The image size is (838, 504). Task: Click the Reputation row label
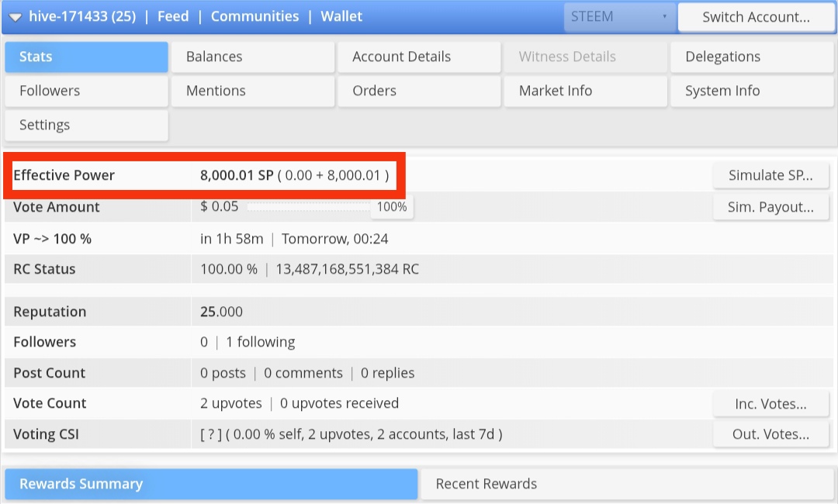(x=50, y=312)
